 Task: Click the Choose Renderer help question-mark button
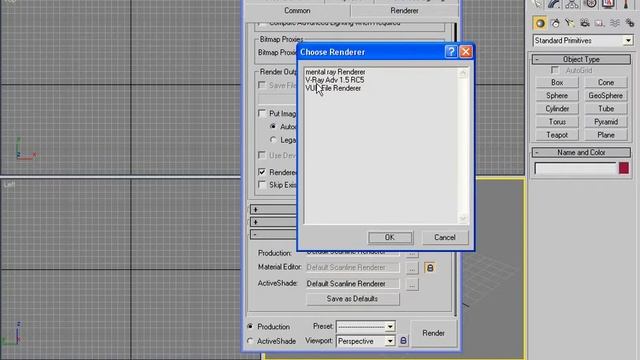coord(451,52)
